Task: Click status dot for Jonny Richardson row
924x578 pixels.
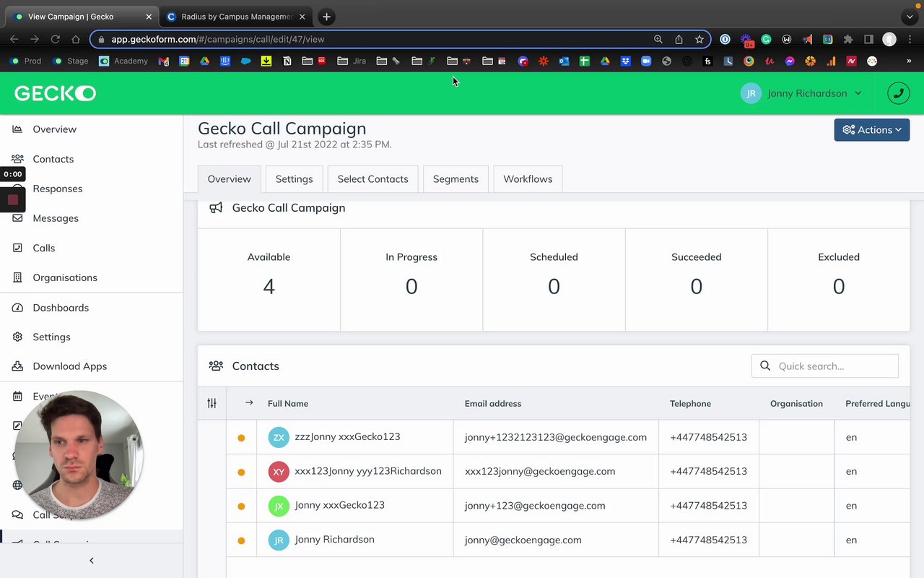Action: (241, 540)
